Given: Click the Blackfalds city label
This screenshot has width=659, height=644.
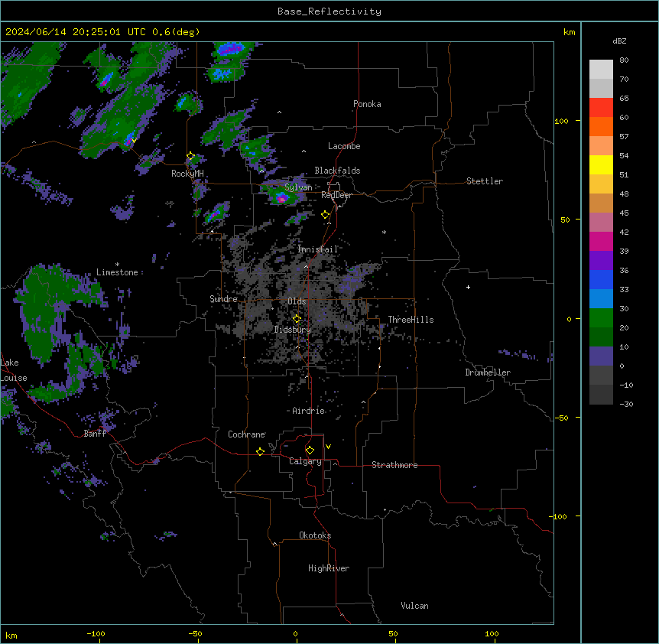Looking at the screenshot, I should point(337,171).
